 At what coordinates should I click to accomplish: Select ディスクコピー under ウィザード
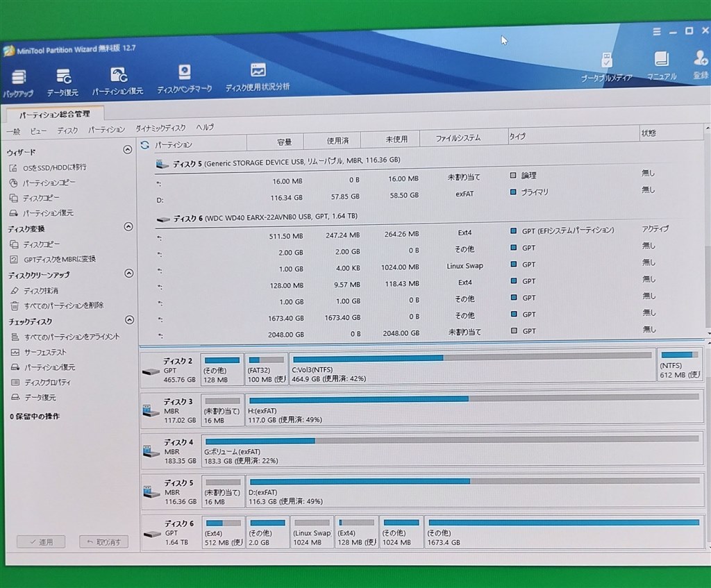(x=35, y=198)
